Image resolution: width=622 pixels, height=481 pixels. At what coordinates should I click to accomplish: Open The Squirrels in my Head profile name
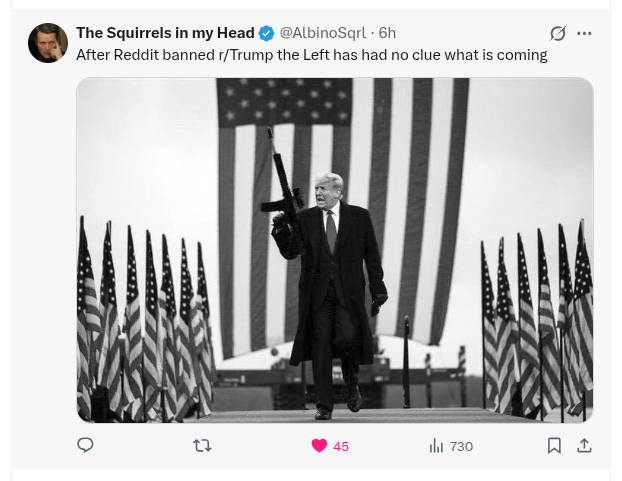click(x=165, y=33)
